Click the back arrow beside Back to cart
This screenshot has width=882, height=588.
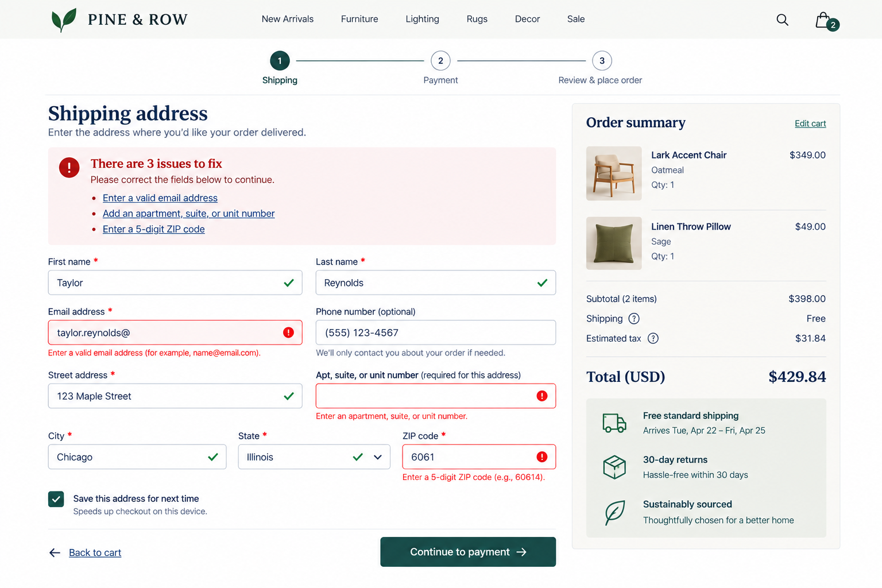[x=55, y=552]
